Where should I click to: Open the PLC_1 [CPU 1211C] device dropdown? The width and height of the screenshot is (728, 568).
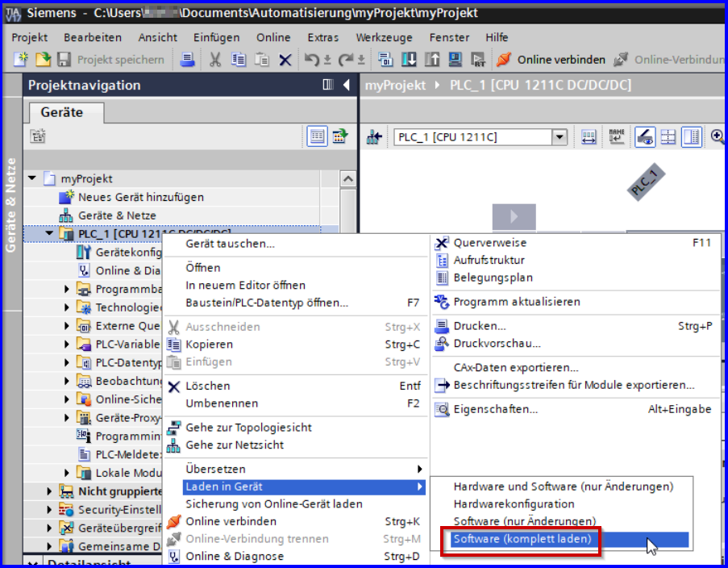tap(560, 137)
